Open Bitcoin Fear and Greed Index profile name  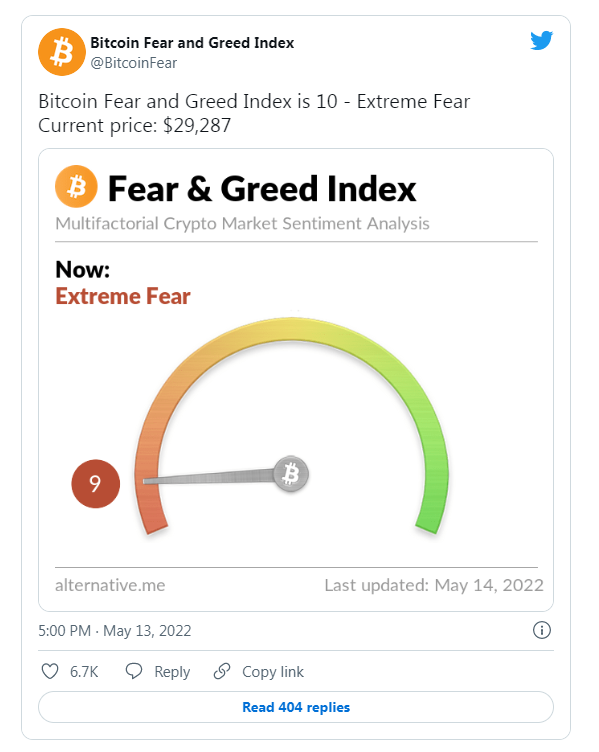(192, 43)
